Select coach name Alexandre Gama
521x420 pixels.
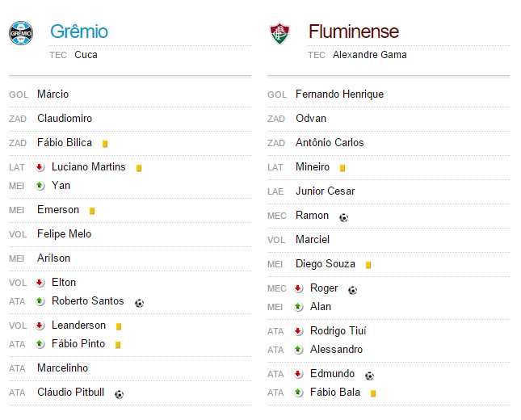pos(369,55)
